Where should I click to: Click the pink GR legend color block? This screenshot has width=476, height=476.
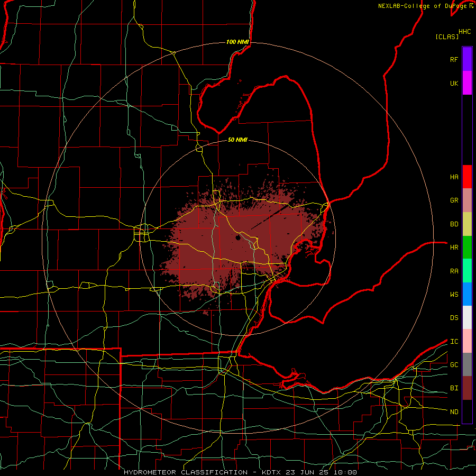[467, 200]
